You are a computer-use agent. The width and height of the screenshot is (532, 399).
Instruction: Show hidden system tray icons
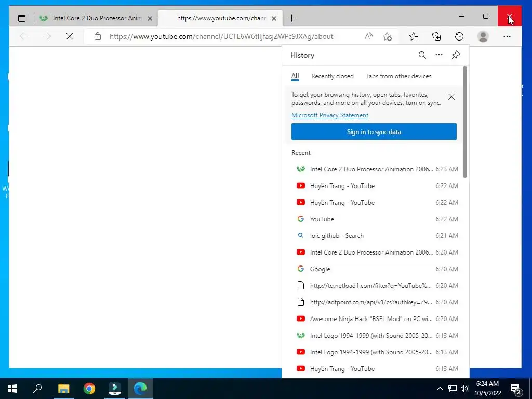440,389
